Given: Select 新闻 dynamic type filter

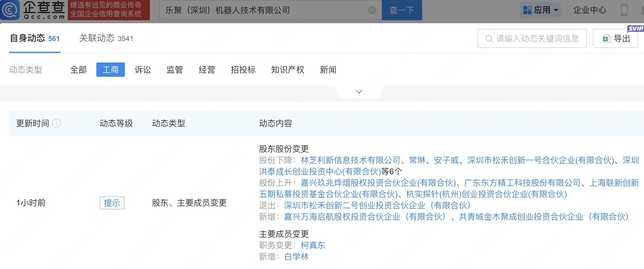Looking at the screenshot, I should (328, 70).
